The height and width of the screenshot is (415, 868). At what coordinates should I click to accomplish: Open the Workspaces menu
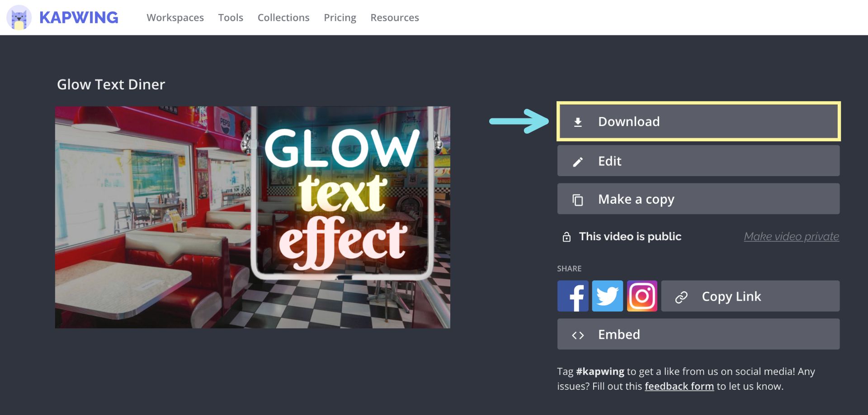click(175, 18)
